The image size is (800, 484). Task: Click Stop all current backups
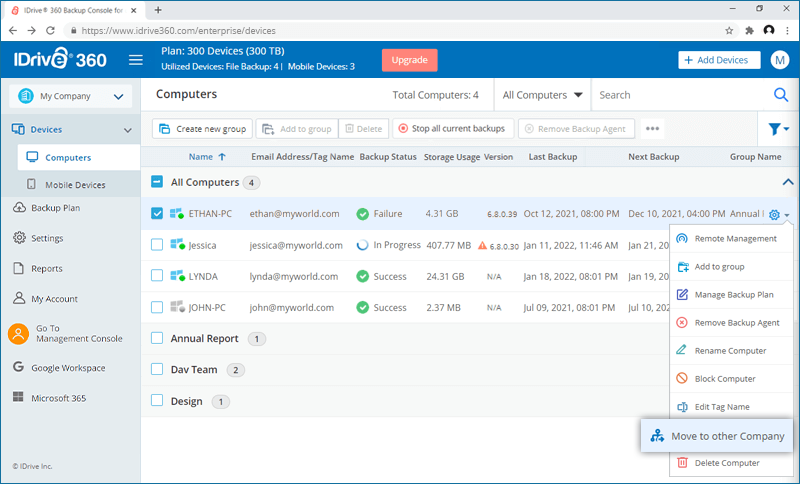coord(453,129)
